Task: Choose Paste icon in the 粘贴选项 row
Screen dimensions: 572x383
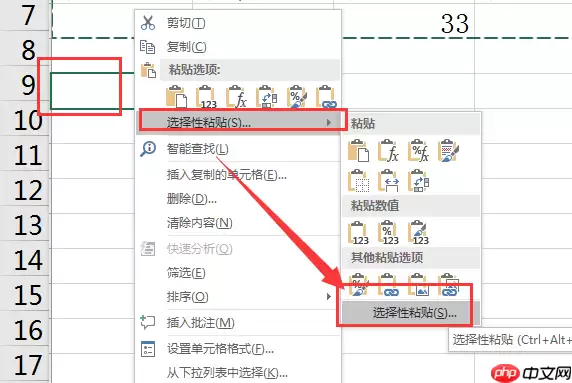Action: pos(177,97)
